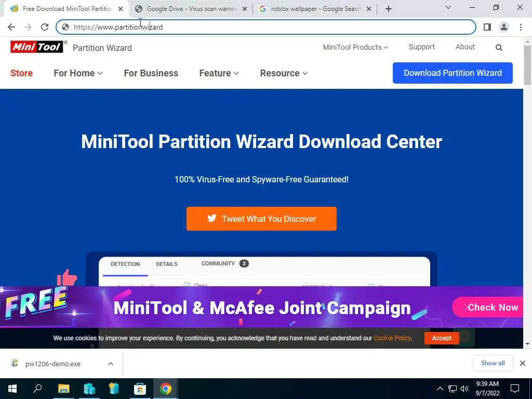Open Windows taskbar search
The image size is (532, 399).
[37, 389]
